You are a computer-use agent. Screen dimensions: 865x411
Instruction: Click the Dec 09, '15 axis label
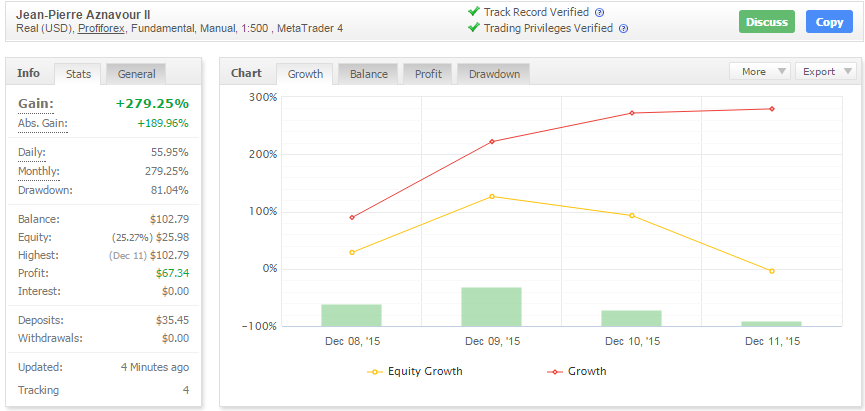click(x=492, y=341)
